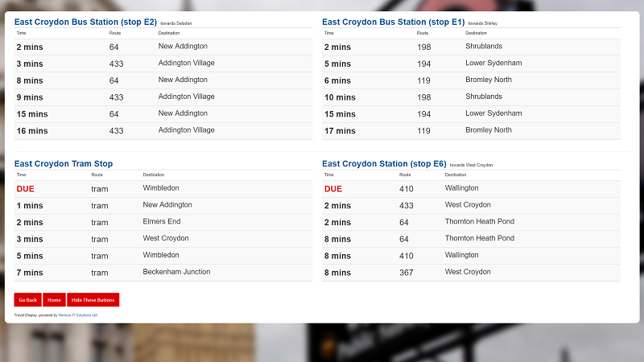The width and height of the screenshot is (644, 362).
Task: Select the 2 mins route 64 New Addington row
Action: pos(161,47)
